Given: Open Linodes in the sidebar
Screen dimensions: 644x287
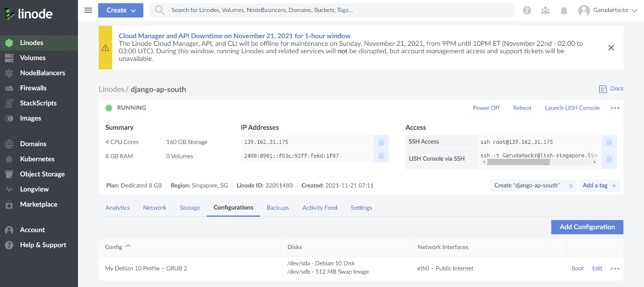Looking at the screenshot, I should pyautogui.click(x=39, y=43).
